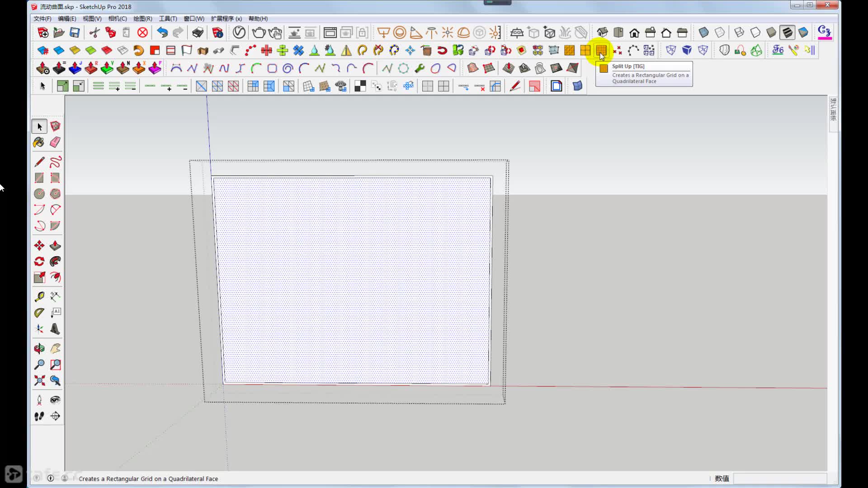
Task: Save the model using the floppy disk icon
Action: tap(75, 33)
